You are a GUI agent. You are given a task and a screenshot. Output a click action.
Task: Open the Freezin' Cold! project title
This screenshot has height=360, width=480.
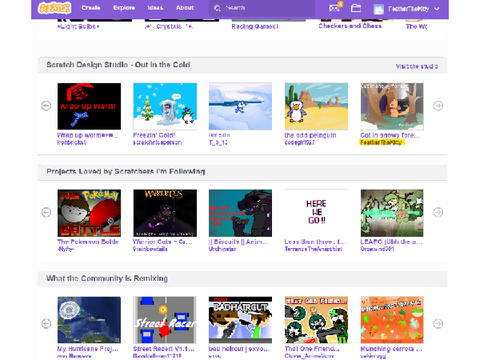pyautogui.click(x=154, y=135)
